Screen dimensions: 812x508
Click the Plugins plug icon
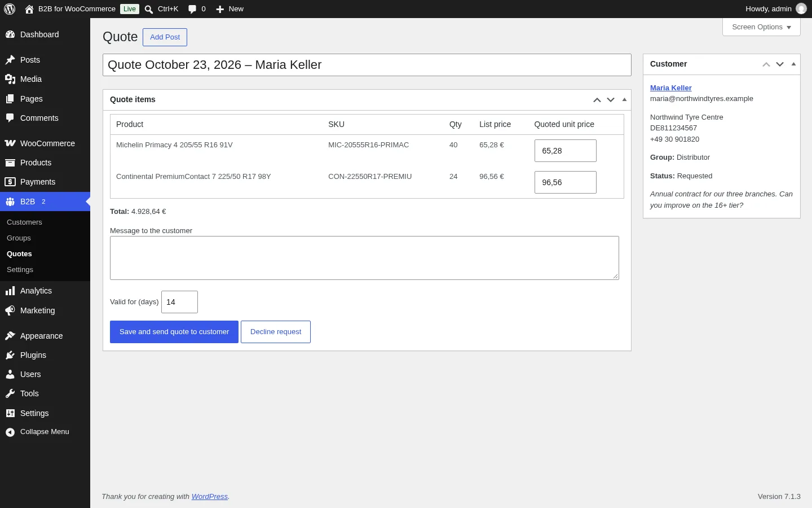click(x=10, y=355)
